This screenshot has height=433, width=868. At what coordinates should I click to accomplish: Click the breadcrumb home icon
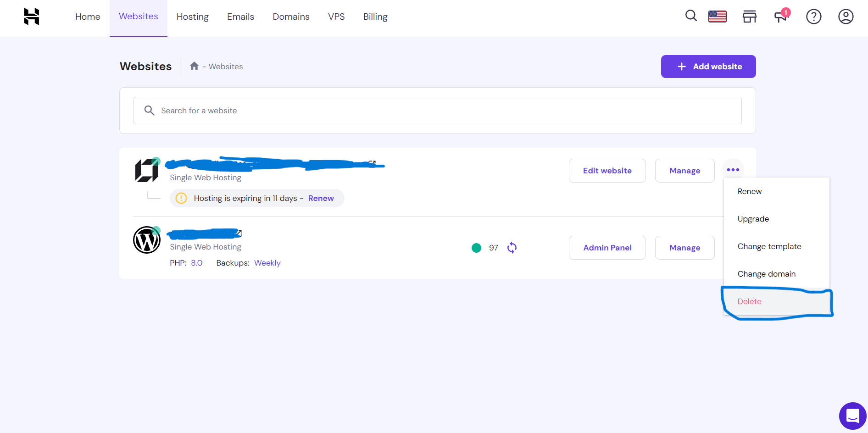pyautogui.click(x=195, y=66)
